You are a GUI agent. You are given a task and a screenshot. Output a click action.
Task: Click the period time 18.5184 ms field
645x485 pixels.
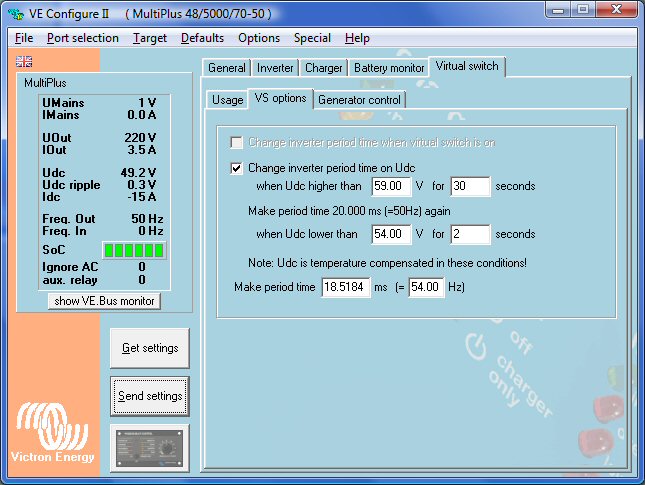(346, 287)
